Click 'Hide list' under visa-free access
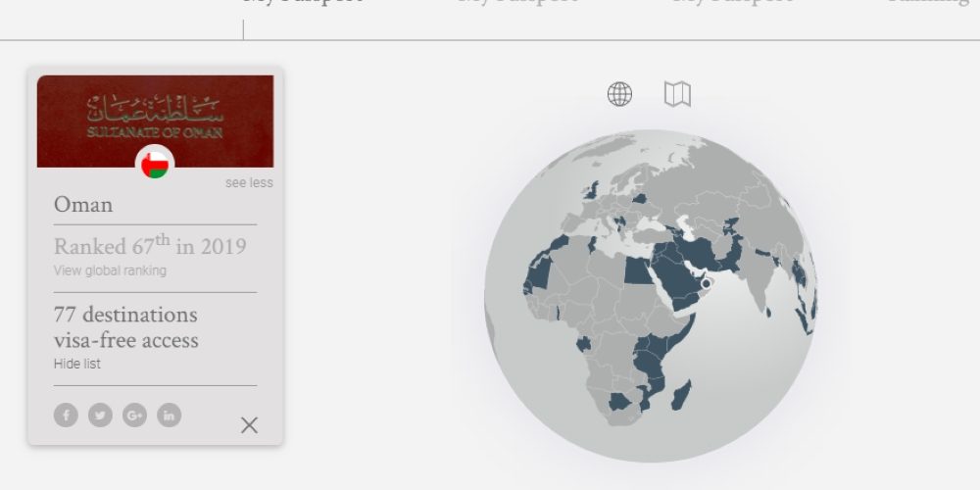Image resolution: width=980 pixels, height=490 pixels. 76,364
